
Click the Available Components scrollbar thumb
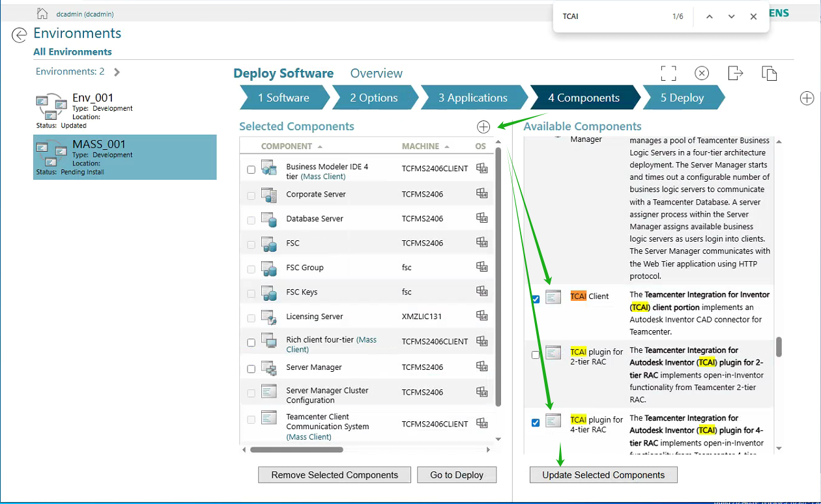coord(779,347)
